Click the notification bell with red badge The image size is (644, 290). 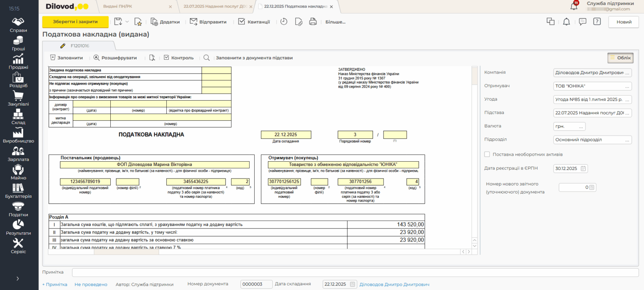pyautogui.click(x=574, y=6)
